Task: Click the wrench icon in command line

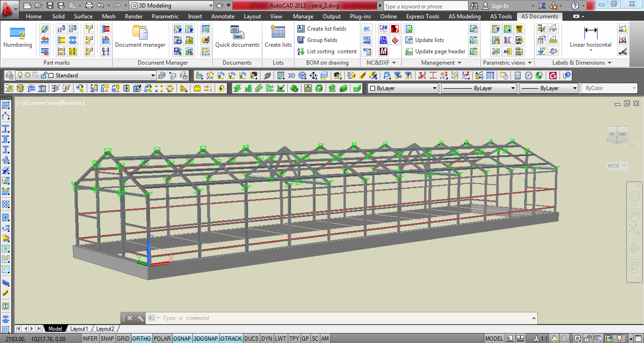Action: tap(140, 318)
